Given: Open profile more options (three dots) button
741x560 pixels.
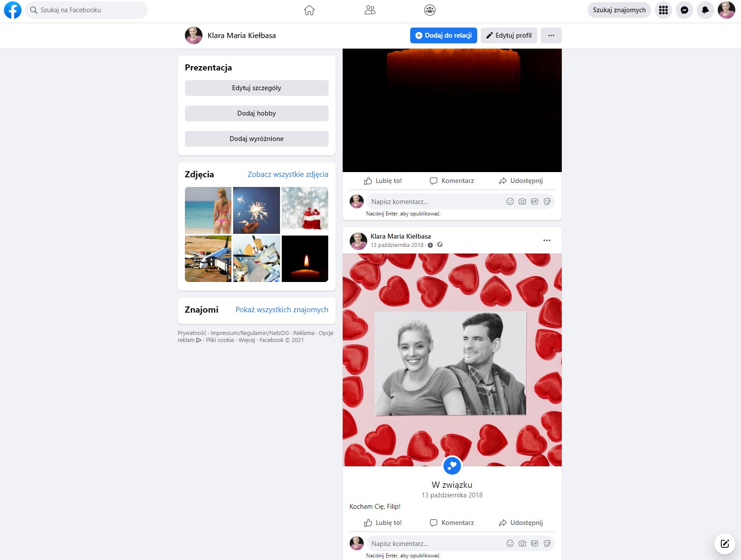Looking at the screenshot, I should 551,35.
